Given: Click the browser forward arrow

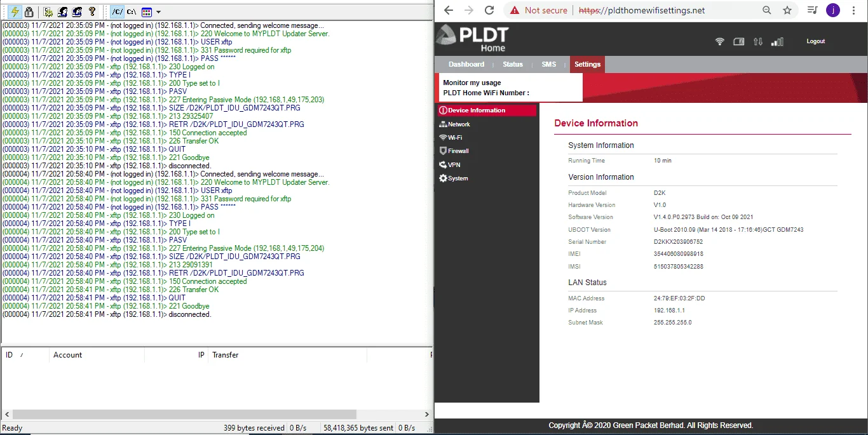Looking at the screenshot, I should pos(469,10).
